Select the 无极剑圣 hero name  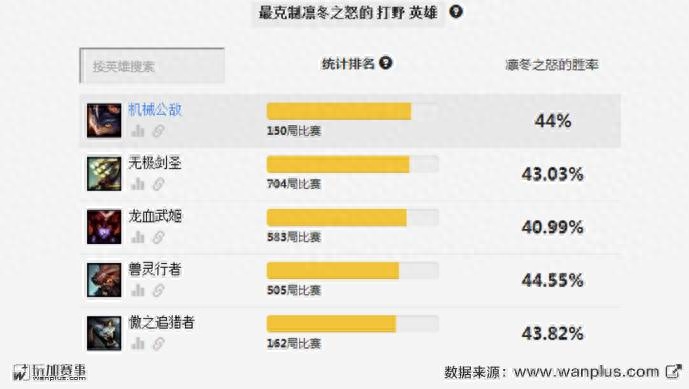[155, 163]
